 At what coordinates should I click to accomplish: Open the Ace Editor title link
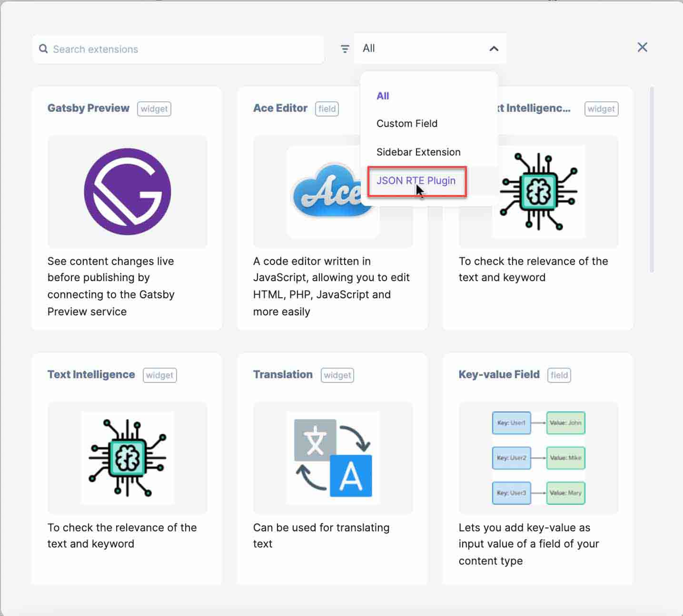pyautogui.click(x=280, y=108)
